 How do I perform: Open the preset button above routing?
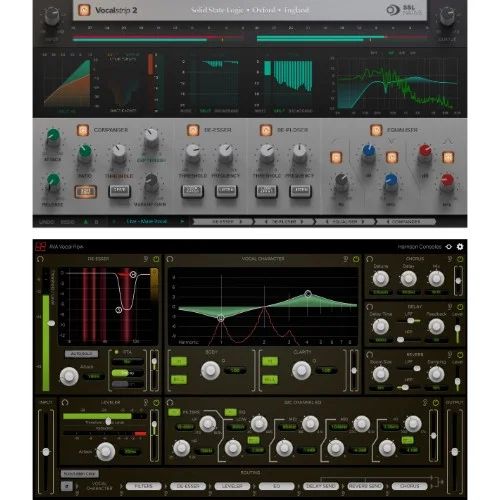click(80, 474)
